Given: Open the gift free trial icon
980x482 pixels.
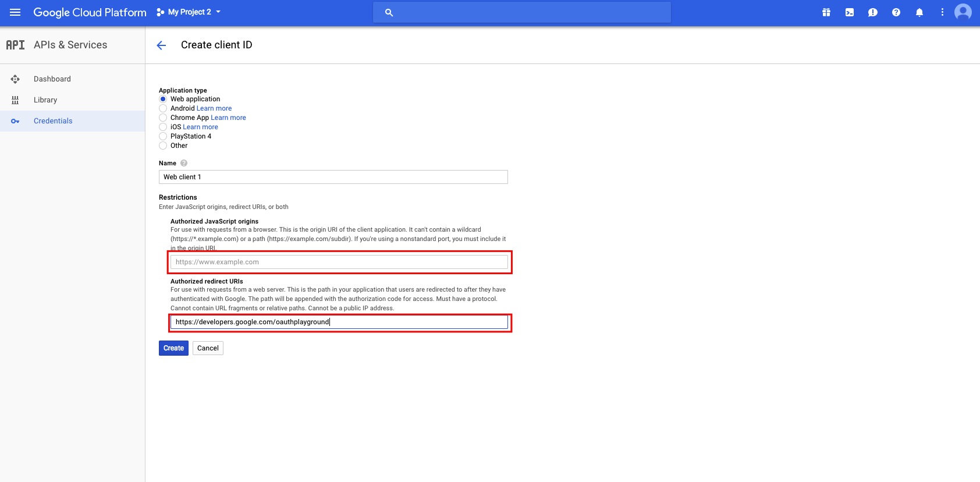Looking at the screenshot, I should [826, 12].
